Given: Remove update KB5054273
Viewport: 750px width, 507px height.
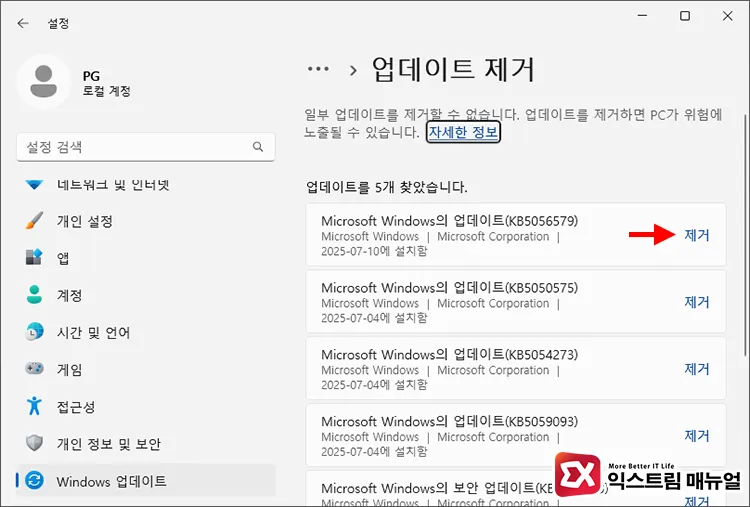Looking at the screenshot, I should pos(696,369).
